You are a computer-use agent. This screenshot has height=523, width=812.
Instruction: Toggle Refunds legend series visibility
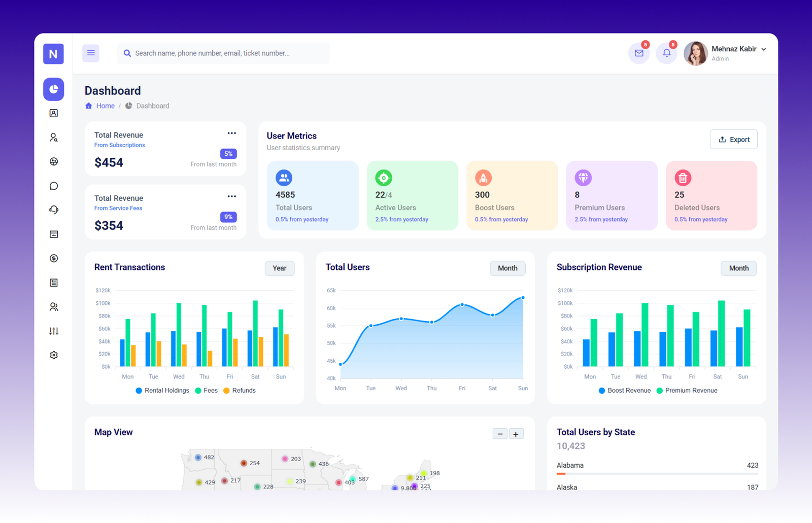[x=240, y=391]
